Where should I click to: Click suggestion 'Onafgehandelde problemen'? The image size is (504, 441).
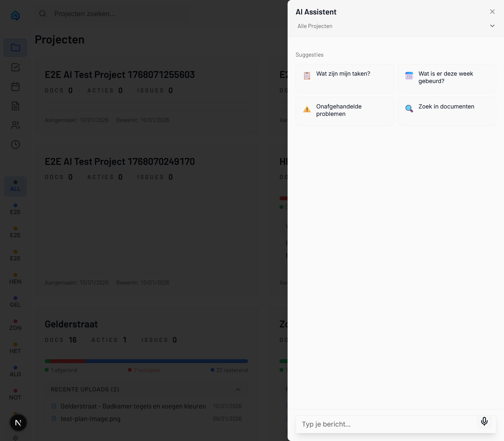(x=345, y=111)
